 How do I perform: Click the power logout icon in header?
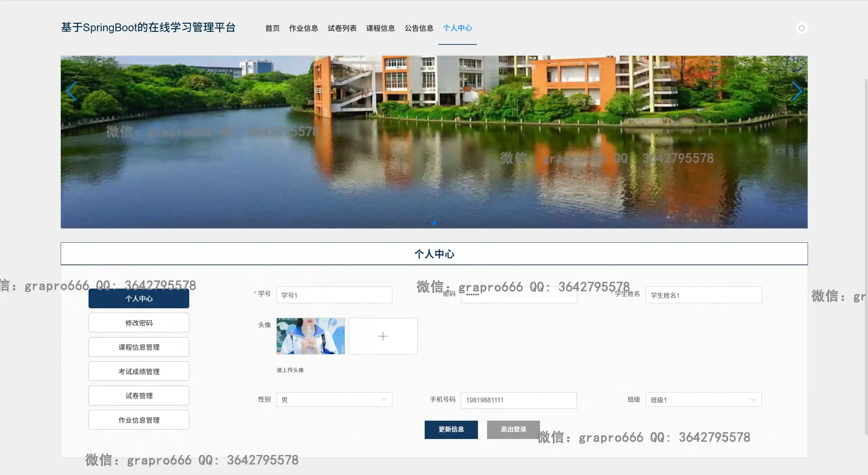pyautogui.click(x=802, y=28)
